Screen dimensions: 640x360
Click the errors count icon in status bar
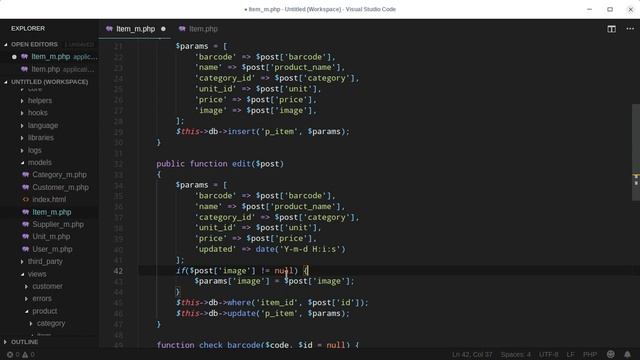10,355
